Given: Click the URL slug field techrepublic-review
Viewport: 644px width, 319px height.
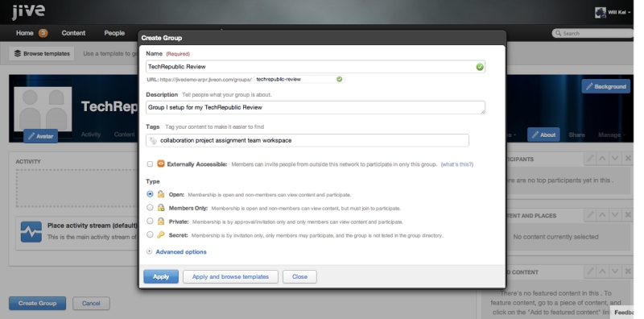Looking at the screenshot, I should pos(299,79).
